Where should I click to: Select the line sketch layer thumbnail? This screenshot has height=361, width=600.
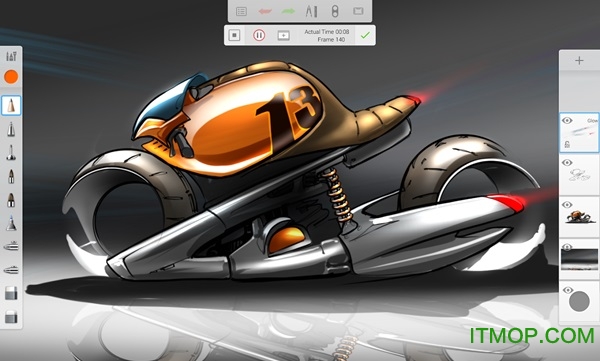click(x=579, y=175)
